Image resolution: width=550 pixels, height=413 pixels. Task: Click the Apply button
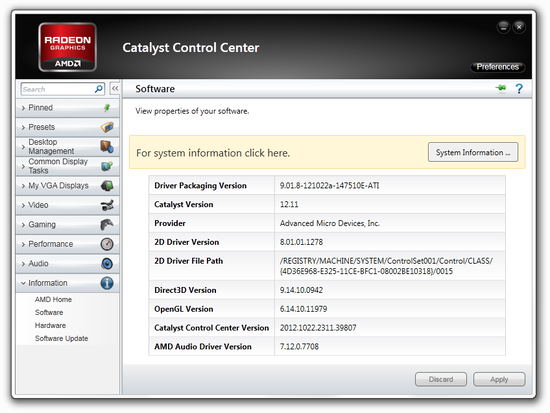point(499,379)
